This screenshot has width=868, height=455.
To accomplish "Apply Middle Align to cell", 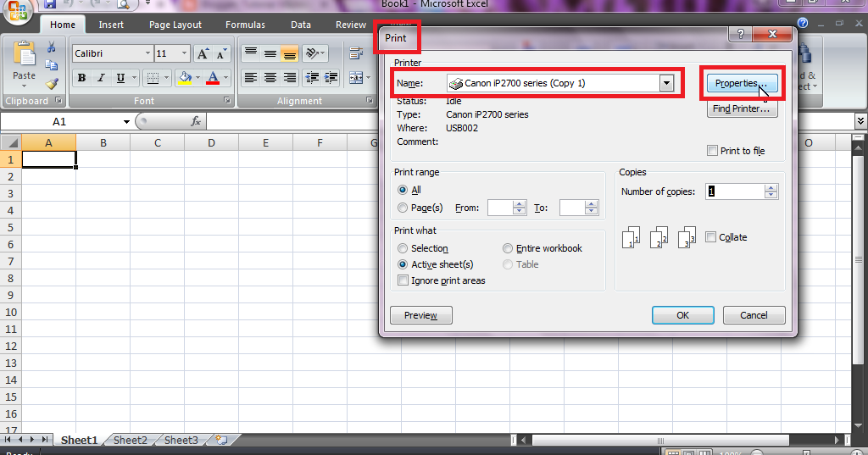I will (270, 53).
